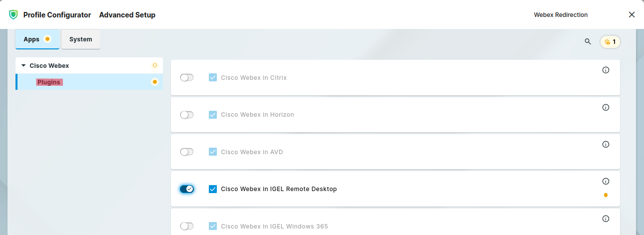The image size is (644, 235).
Task: Enable the Cisco Webex in Horizon toggle
Action: [x=187, y=115]
